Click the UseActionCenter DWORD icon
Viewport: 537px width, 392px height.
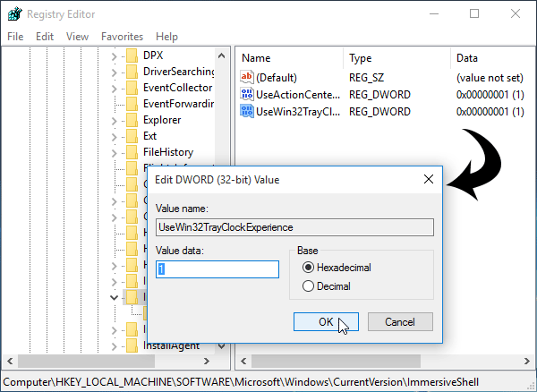click(247, 94)
